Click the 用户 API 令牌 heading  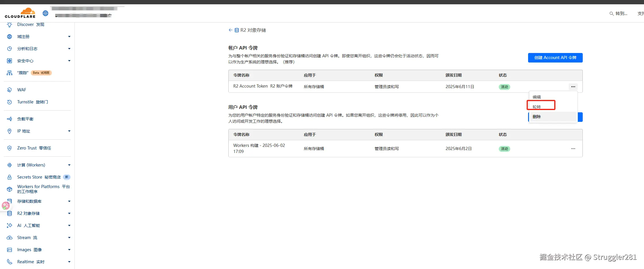243,107
